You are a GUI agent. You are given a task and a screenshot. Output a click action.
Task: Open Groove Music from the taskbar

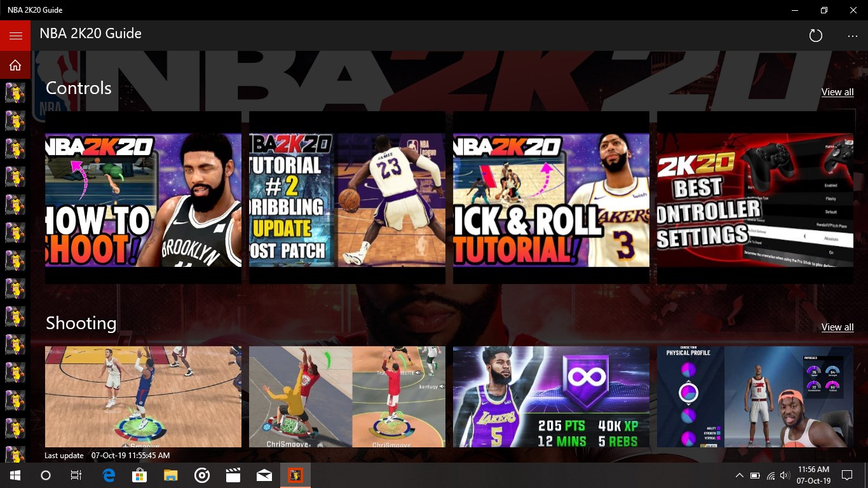[x=202, y=475]
